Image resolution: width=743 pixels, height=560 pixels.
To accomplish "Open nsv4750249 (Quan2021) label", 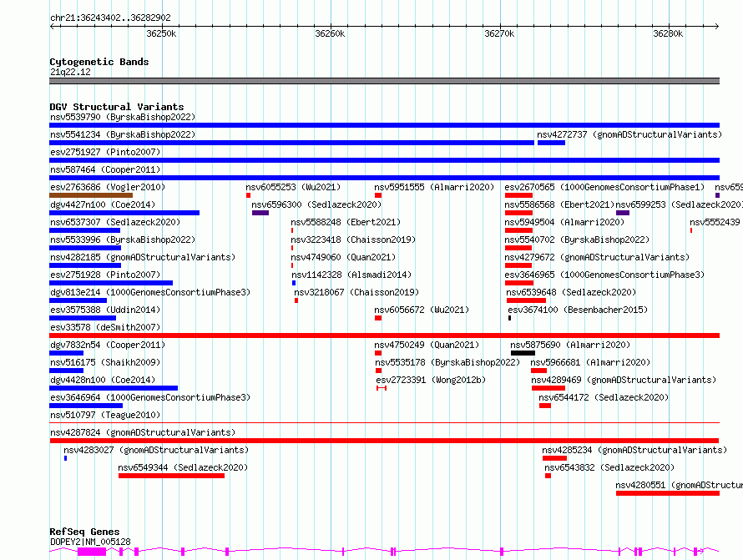I will coord(427,345).
